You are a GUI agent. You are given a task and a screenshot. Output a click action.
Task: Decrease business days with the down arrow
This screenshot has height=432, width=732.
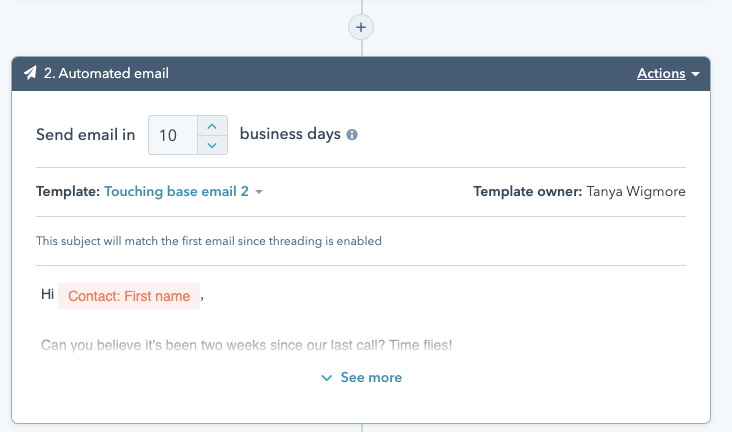pyautogui.click(x=212, y=145)
